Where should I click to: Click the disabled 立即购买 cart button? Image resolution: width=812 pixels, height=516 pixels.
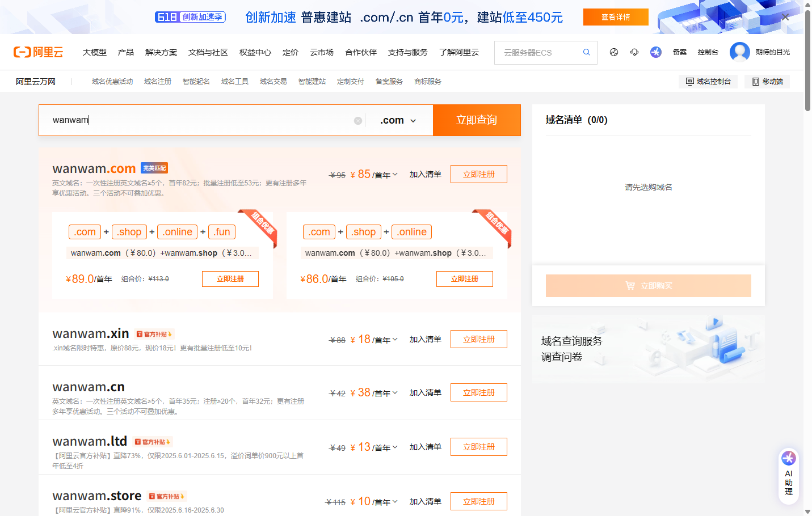point(649,286)
